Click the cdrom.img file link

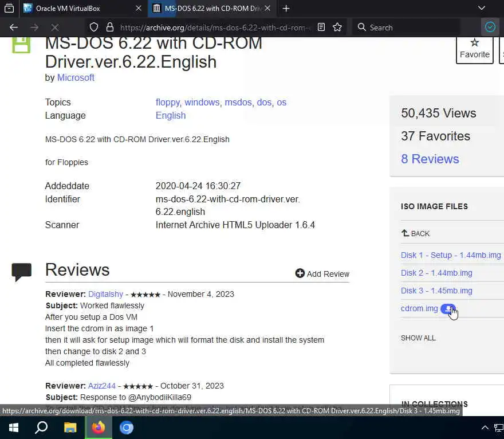pyautogui.click(x=419, y=308)
